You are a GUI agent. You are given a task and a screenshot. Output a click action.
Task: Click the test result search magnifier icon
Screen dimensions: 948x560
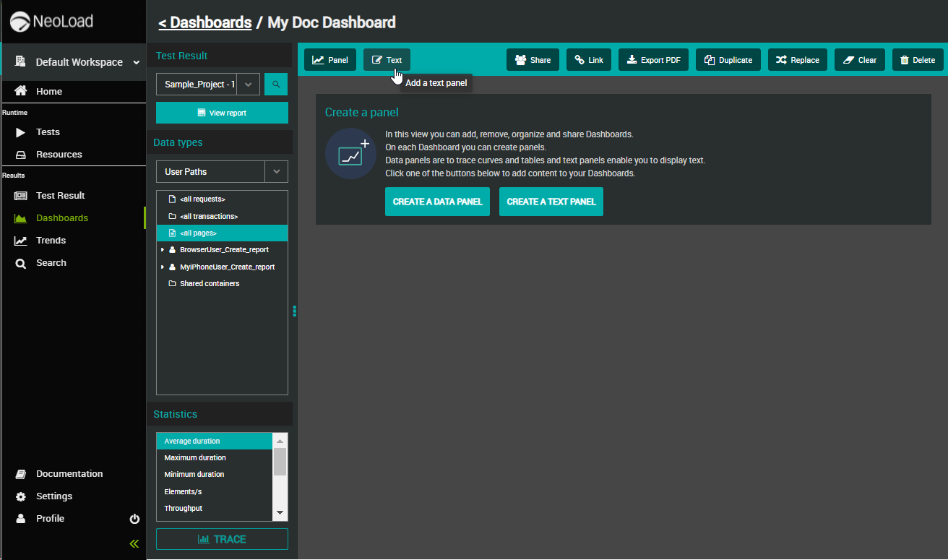click(276, 85)
